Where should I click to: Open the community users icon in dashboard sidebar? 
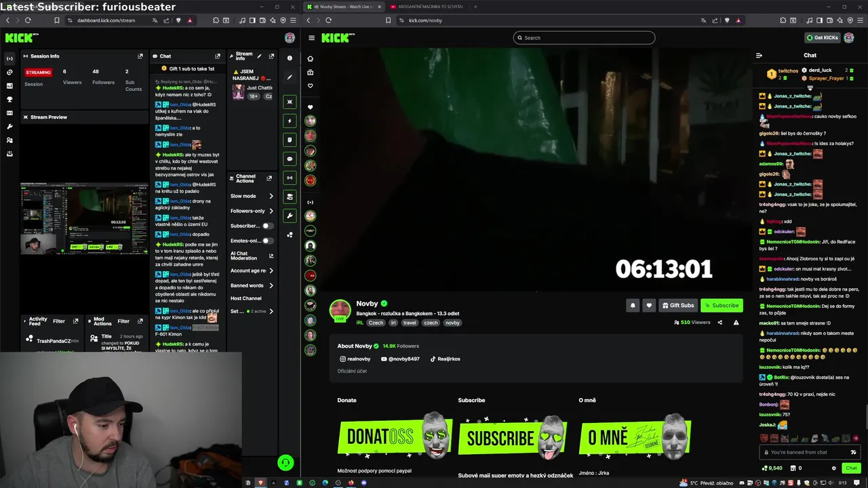(9, 140)
